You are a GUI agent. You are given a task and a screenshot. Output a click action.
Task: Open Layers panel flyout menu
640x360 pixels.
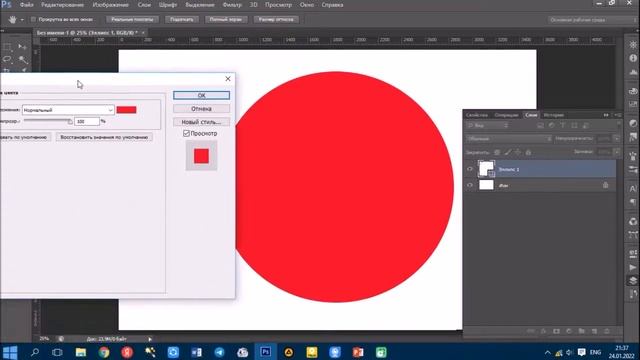click(x=618, y=115)
